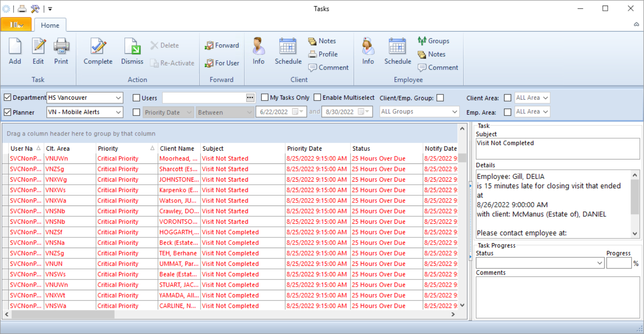Image resolution: width=644 pixels, height=334 pixels.
Task: Click the employee Groups icon
Action: point(433,41)
